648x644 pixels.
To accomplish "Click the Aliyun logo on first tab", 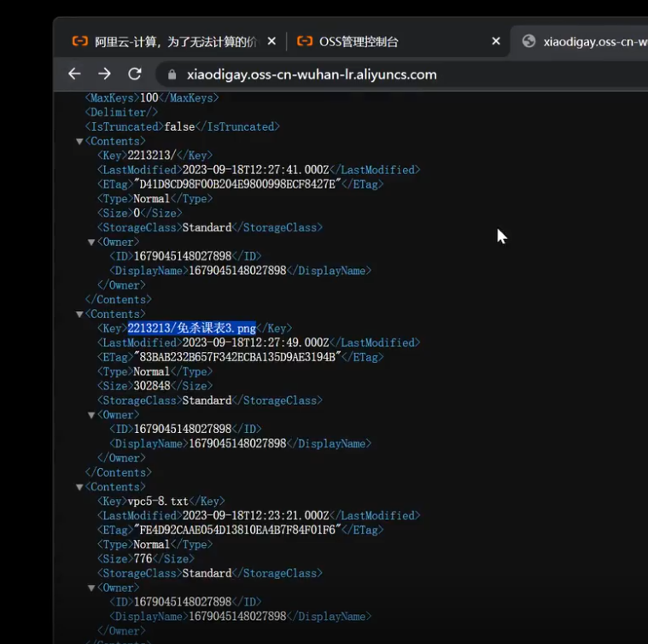I will click(x=79, y=41).
